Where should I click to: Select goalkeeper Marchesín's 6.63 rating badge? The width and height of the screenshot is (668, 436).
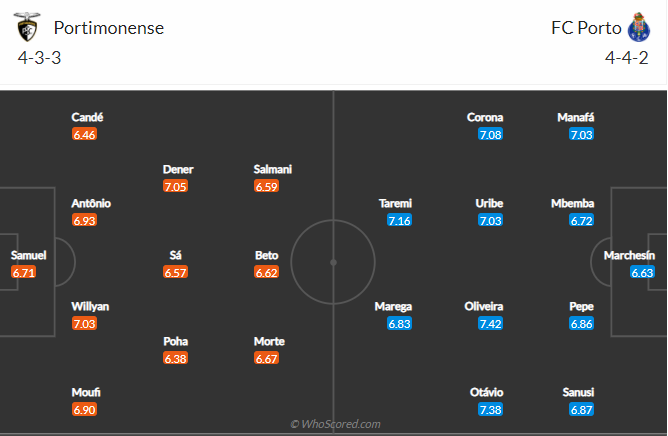click(x=642, y=272)
